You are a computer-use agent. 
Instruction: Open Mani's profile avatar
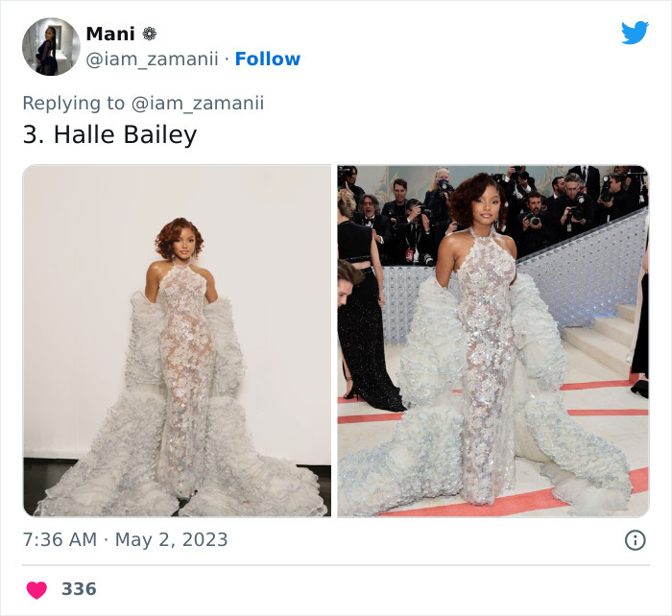pyautogui.click(x=51, y=46)
